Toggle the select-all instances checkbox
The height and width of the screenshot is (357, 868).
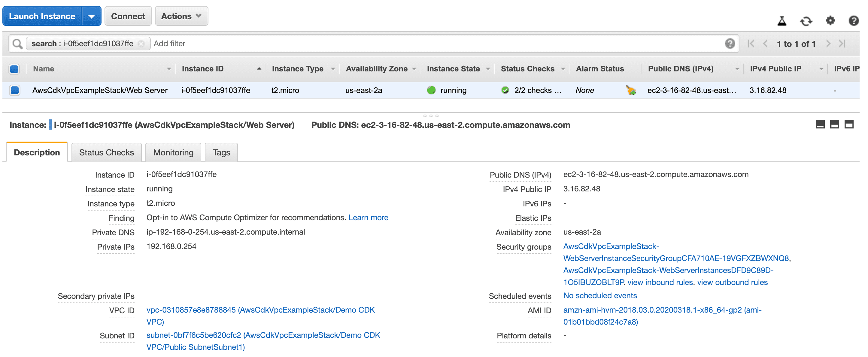(14, 69)
